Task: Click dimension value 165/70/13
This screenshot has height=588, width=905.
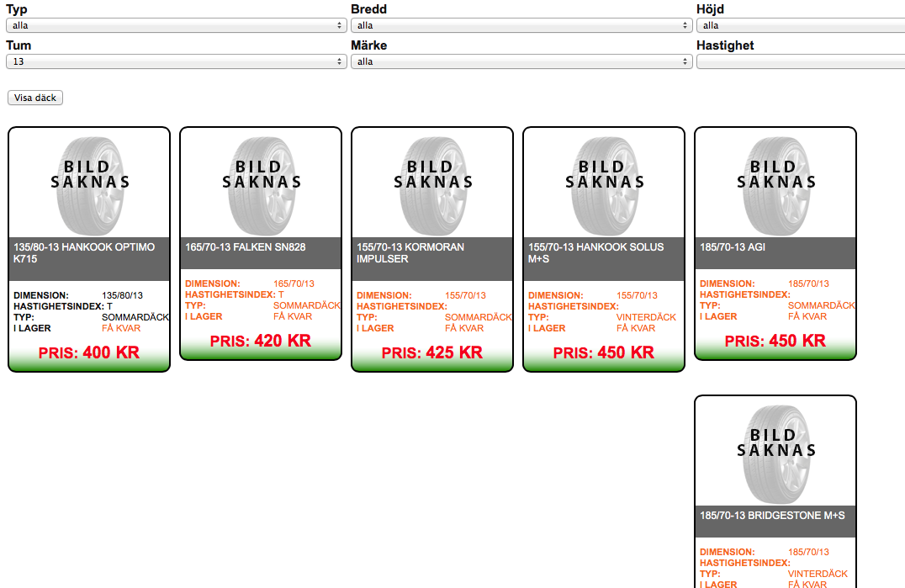Action: pos(294,283)
